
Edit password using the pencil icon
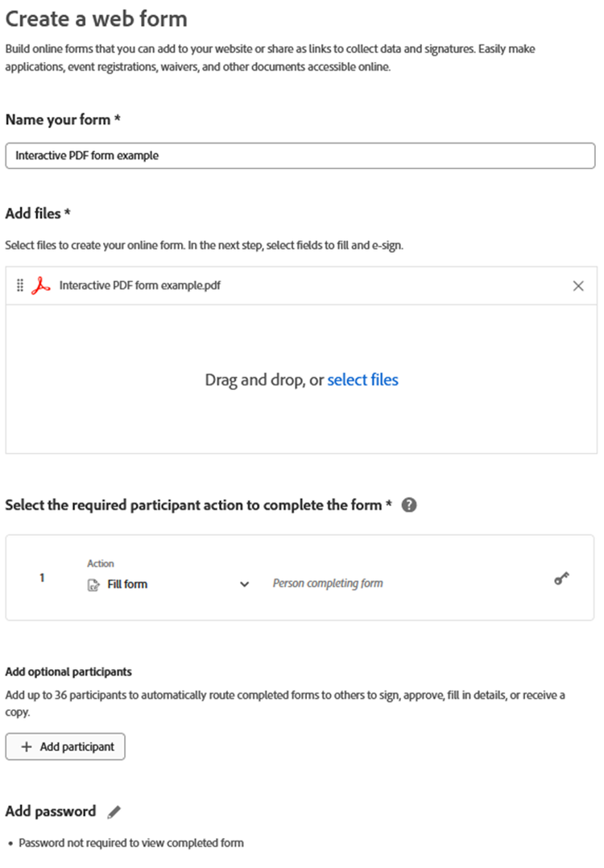click(114, 812)
